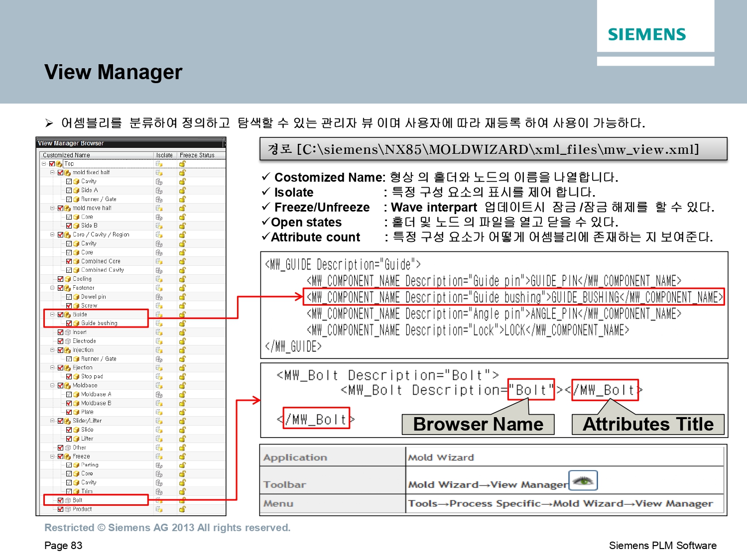Collapse the Top tree node
Screen dimensions: 747x560
click(x=44, y=164)
